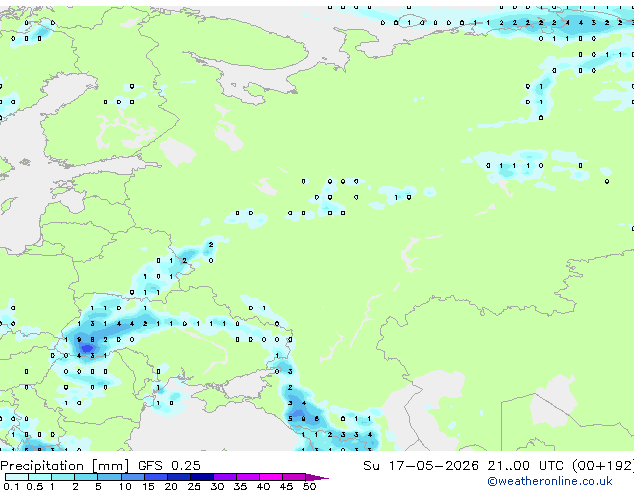Pick the legend swatch for 0.5–1 mm
Viewport: 634px width, 490px height.
pos(40,477)
